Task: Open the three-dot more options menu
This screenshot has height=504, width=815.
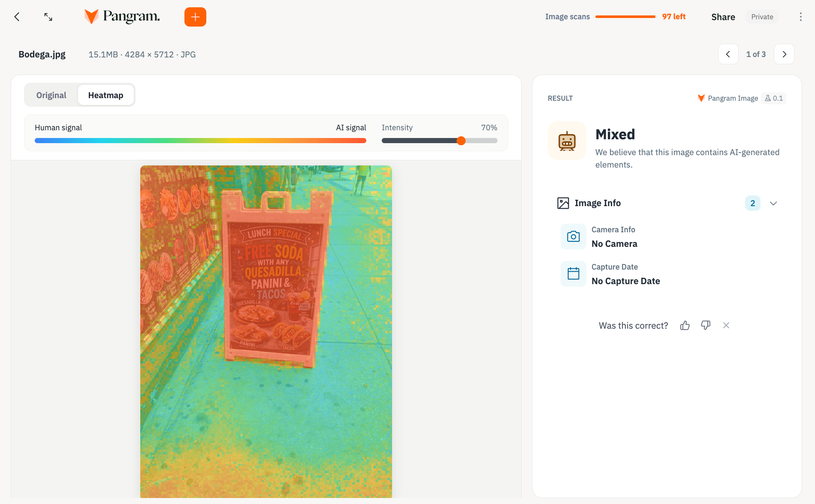Action: pyautogui.click(x=800, y=17)
